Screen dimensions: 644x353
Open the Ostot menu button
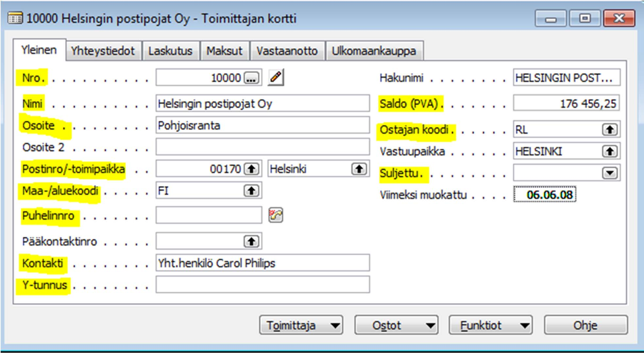(x=396, y=325)
